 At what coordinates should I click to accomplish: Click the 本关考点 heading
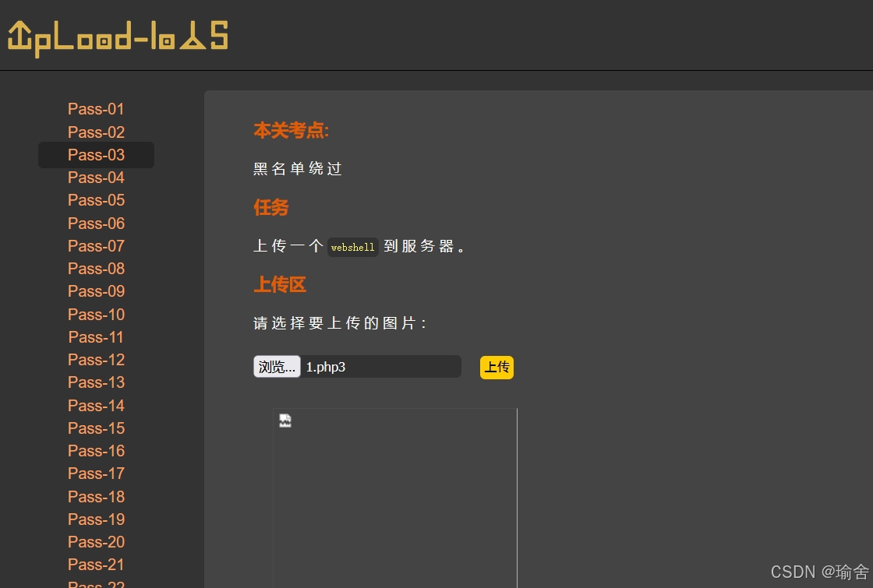pos(292,131)
